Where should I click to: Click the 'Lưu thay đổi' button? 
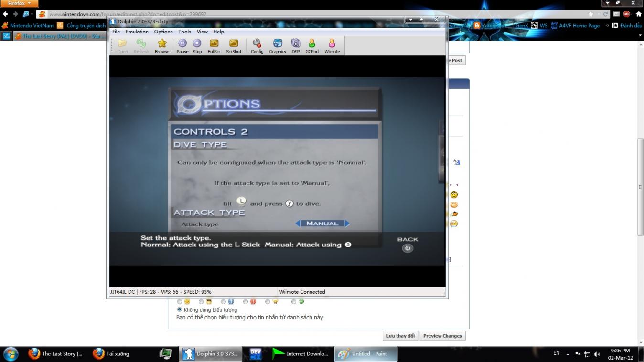[x=400, y=336]
